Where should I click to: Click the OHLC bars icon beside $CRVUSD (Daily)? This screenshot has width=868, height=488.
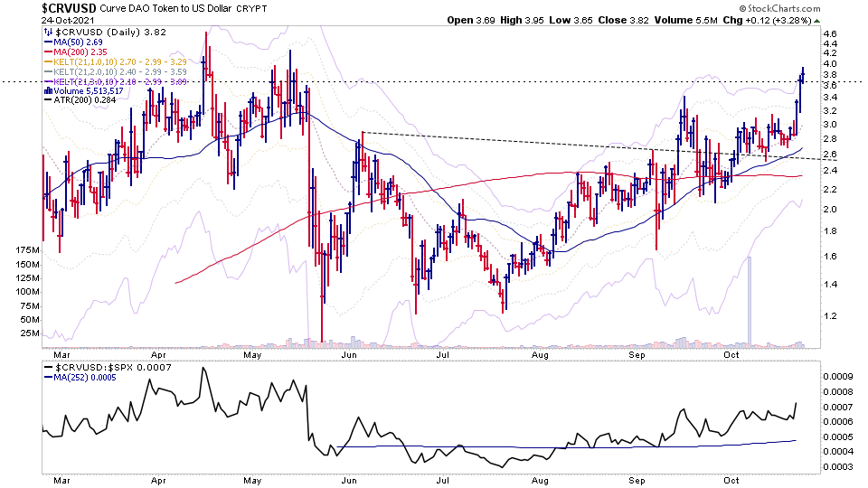(48, 33)
